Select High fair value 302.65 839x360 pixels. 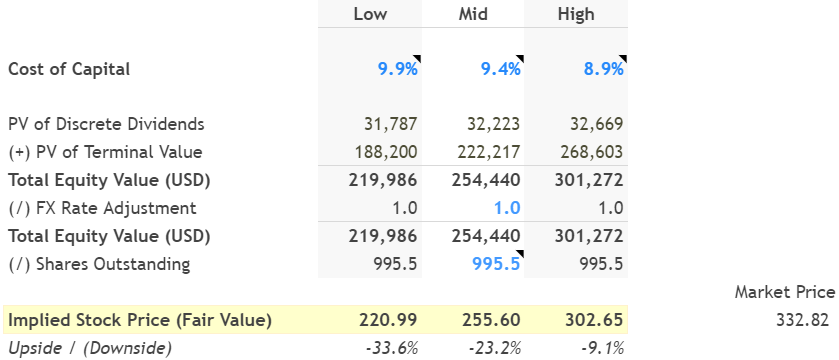tap(594, 320)
